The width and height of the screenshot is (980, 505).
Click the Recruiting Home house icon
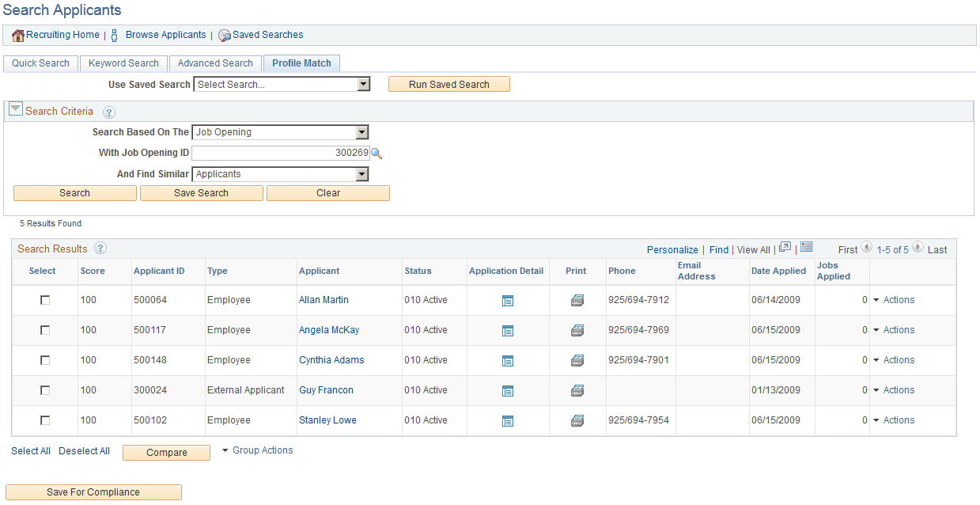click(17, 35)
